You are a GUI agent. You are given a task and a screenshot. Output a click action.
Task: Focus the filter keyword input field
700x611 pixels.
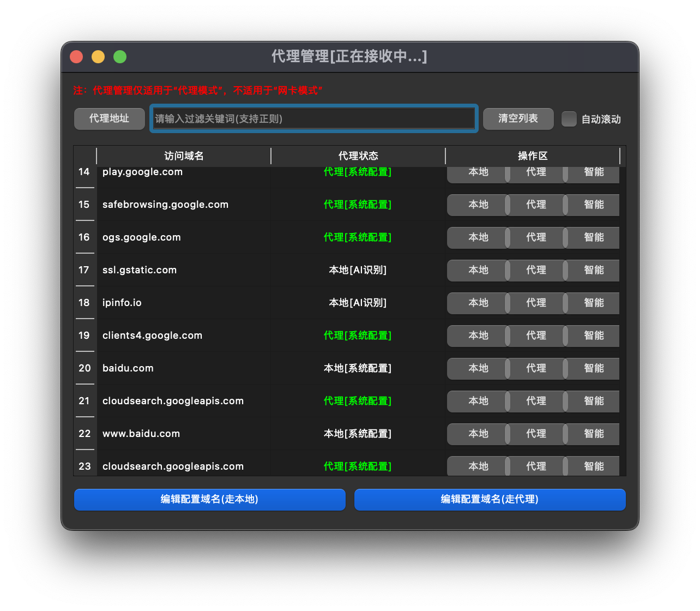pyautogui.click(x=313, y=118)
